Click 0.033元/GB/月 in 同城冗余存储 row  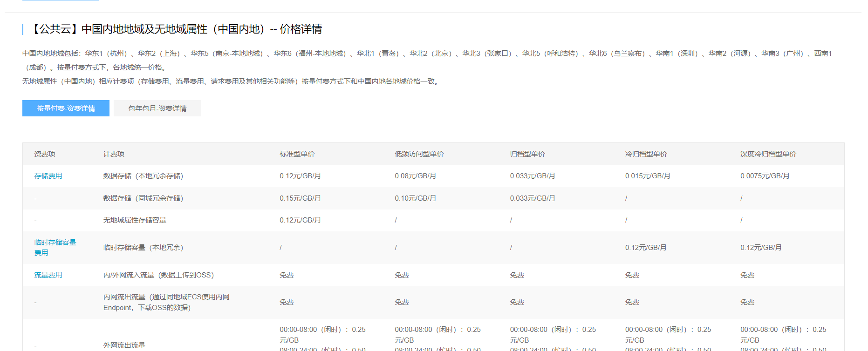[532, 198]
